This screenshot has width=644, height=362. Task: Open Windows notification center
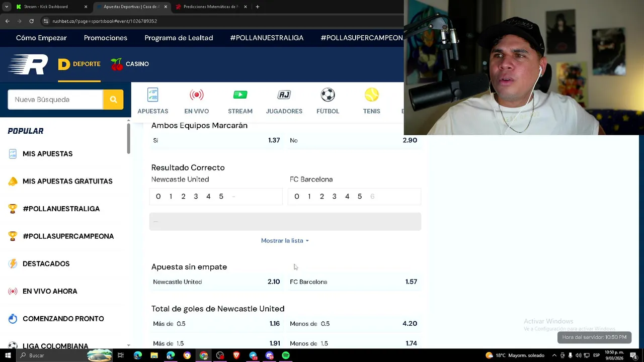click(634, 355)
